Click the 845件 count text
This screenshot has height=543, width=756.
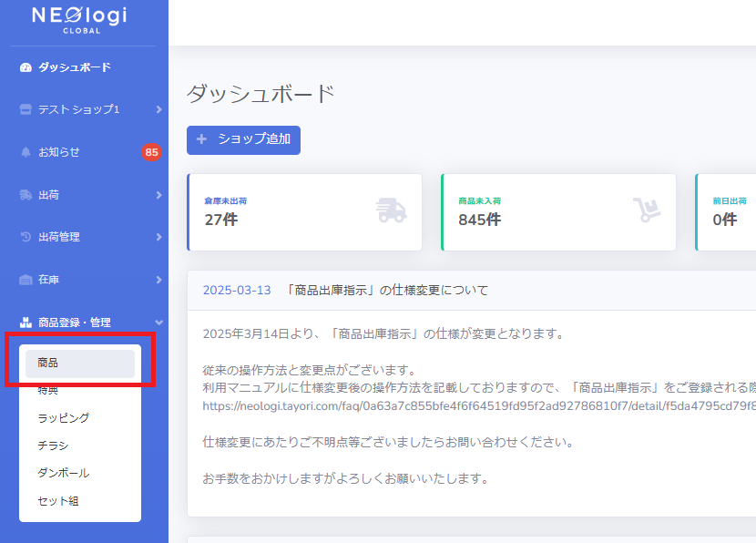[x=479, y=220]
